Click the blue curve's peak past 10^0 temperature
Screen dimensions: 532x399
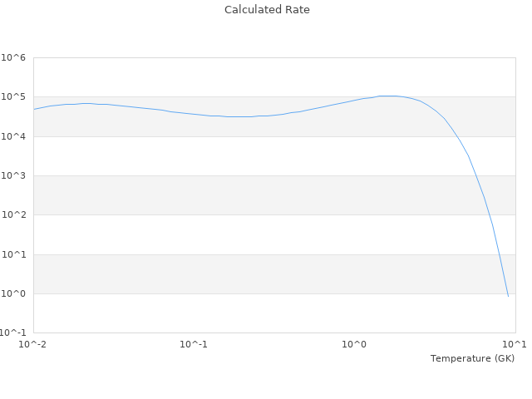pos(388,96)
